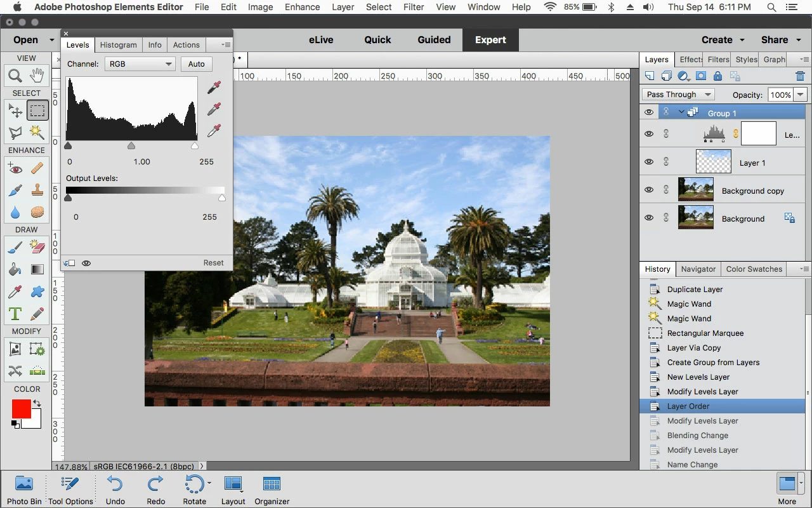Select the Pencil tool
812x508 pixels.
tap(37, 313)
